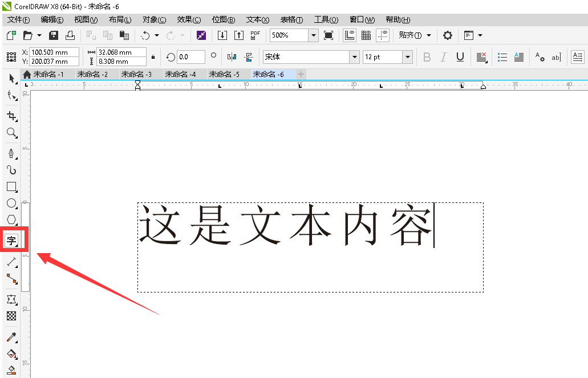The width and height of the screenshot is (588, 378).
Task: Toggle the Show guidelines icon
Action: click(x=383, y=35)
